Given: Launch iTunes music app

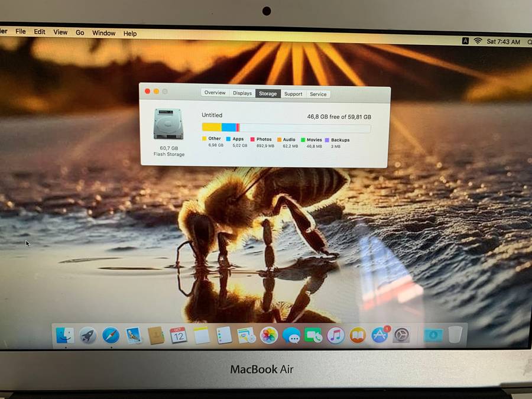Looking at the screenshot, I should coord(336,336).
